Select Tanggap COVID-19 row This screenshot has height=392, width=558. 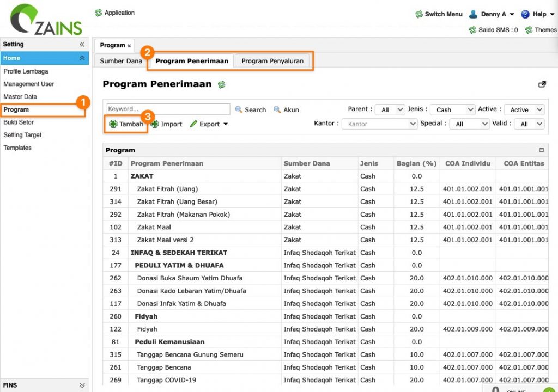pyautogui.click(x=325, y=380)
